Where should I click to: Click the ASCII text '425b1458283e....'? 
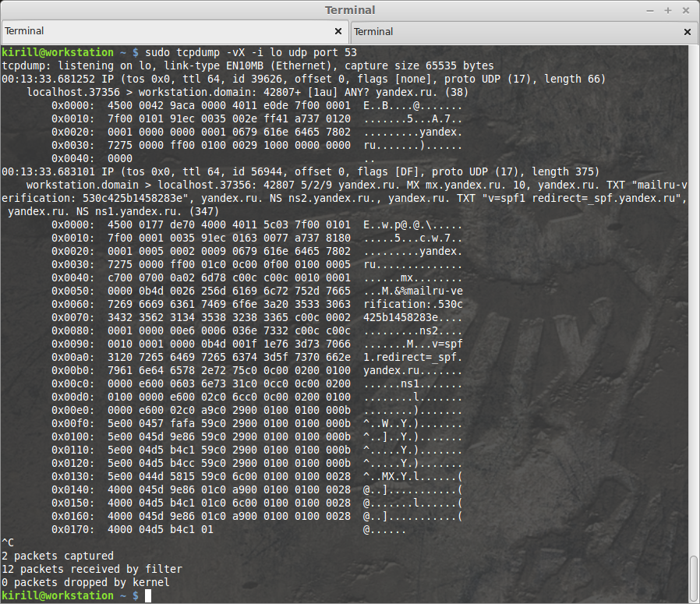(413, 318)
